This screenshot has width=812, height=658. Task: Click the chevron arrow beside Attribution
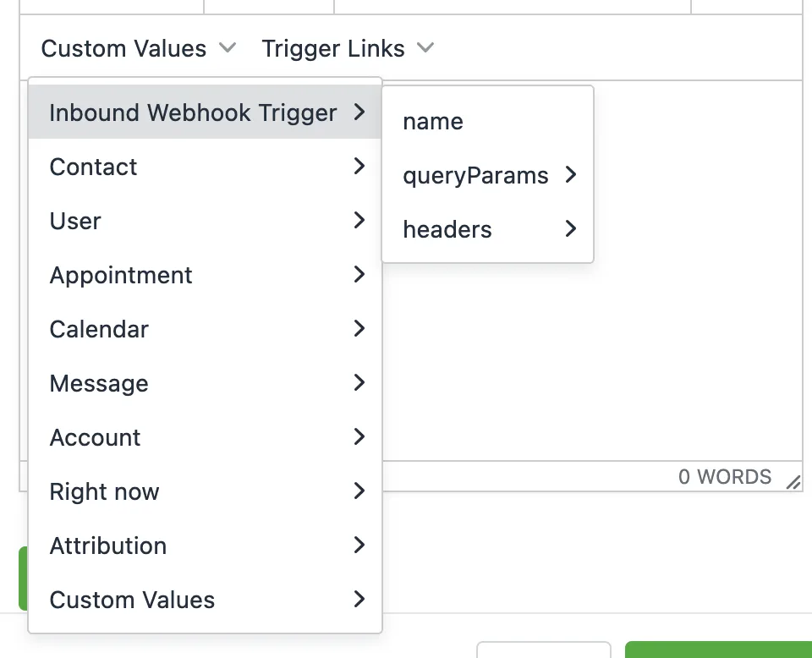click(359, 546)
